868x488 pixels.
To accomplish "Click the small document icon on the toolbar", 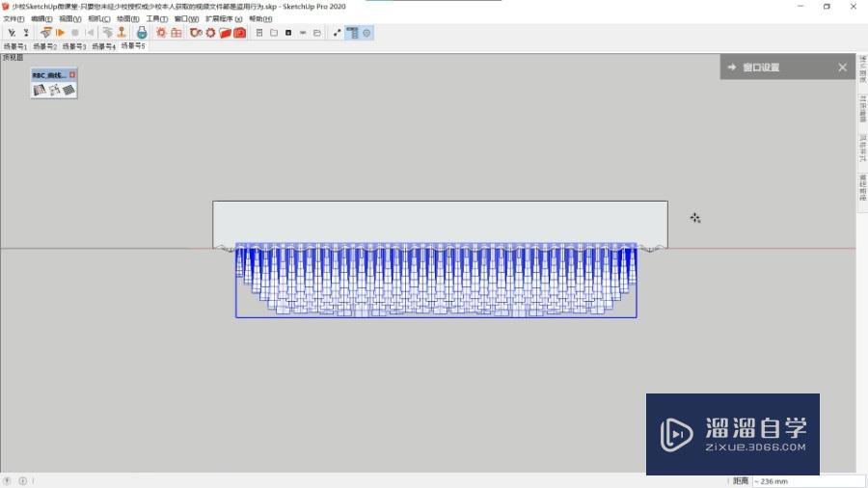I will point(259,33).
